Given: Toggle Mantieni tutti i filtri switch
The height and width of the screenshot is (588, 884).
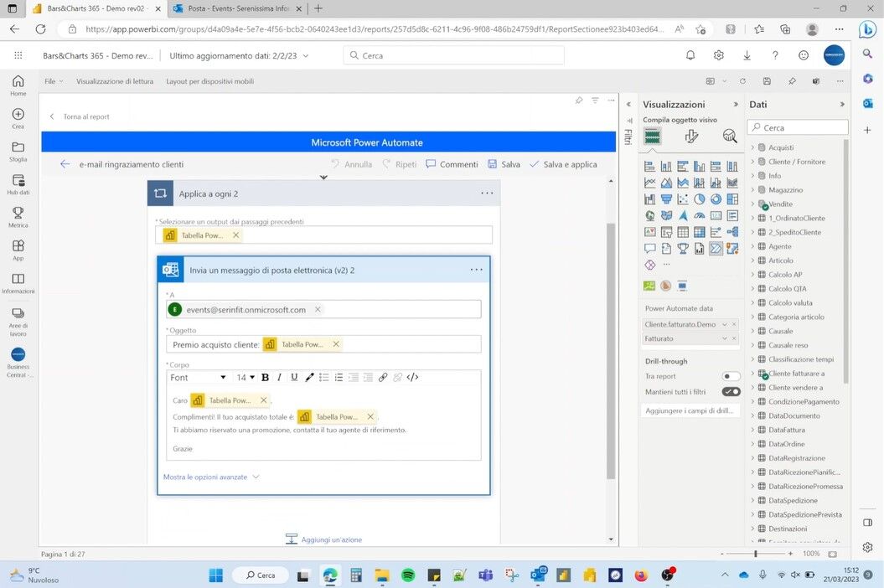Looking at the screenshot, I should 731,392.
